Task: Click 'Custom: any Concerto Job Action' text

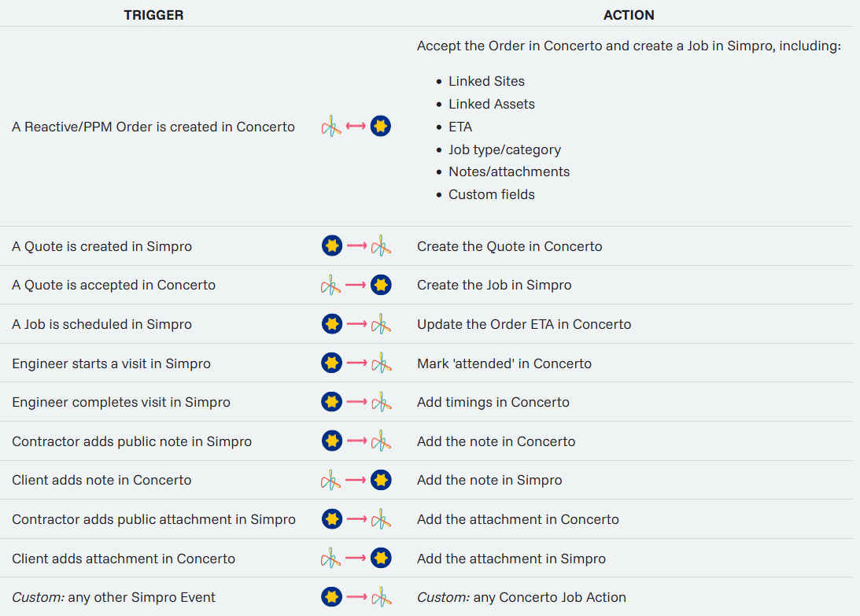Action: pyautogui.click(x=522, y=597)
